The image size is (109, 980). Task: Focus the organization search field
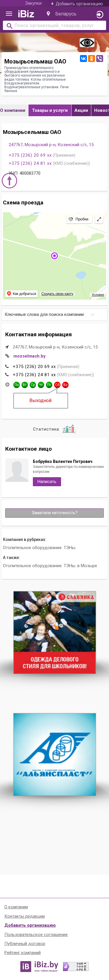click(x=54, y=26)
